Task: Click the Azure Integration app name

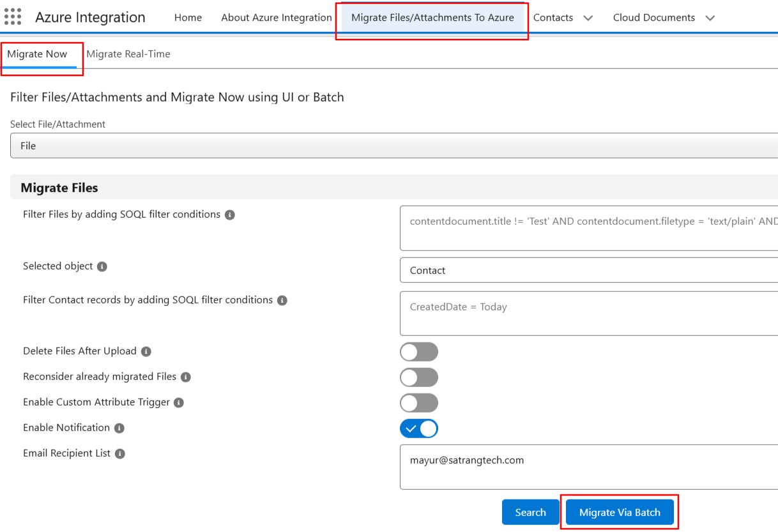Action: click(x=90, y=17)
